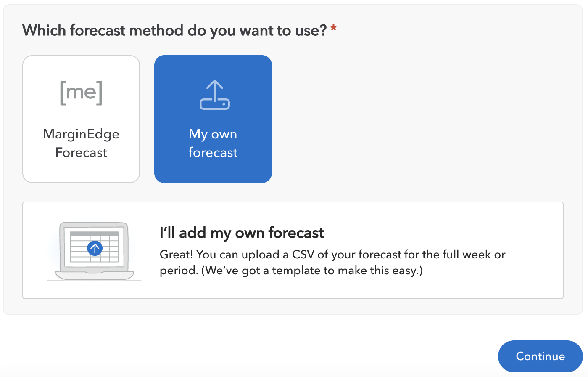Screen dimensions: 588x377
Task: Click the empty gray area beside the forecast cards
Action: 420,119
